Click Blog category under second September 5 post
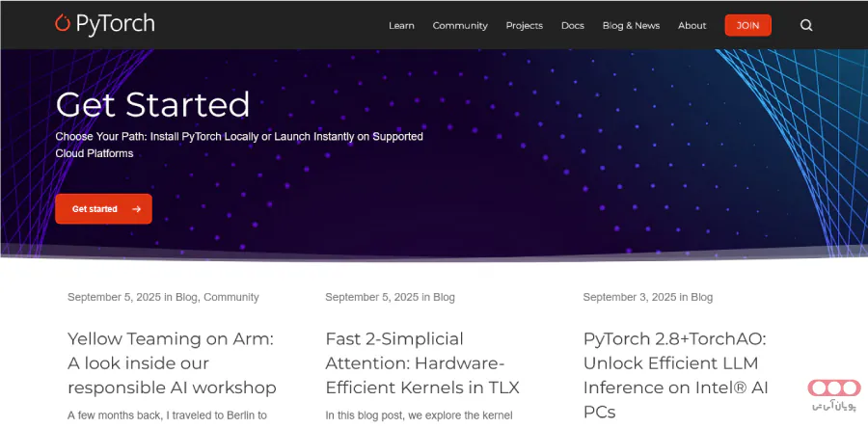Viewport: 868px width, 428px height. pyautogui.click(x=444, y=297)
